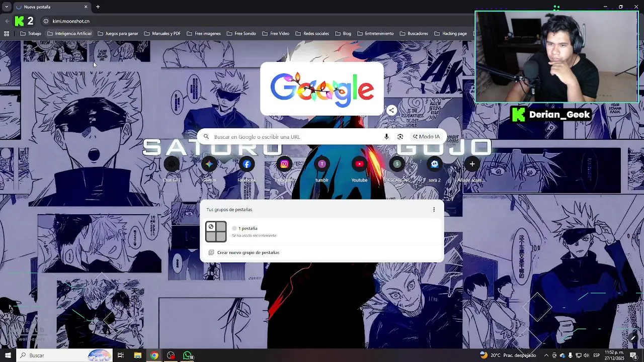The height and width of the screenshot is (362, 644).
Task: Search by image with Lens icon
Action: 400,137
